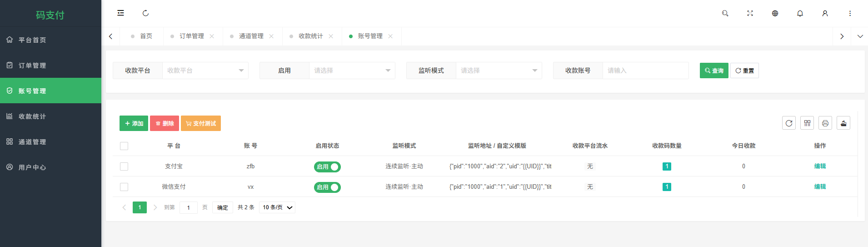
Task: Open the language globe icon
Action: coord(775,13)
